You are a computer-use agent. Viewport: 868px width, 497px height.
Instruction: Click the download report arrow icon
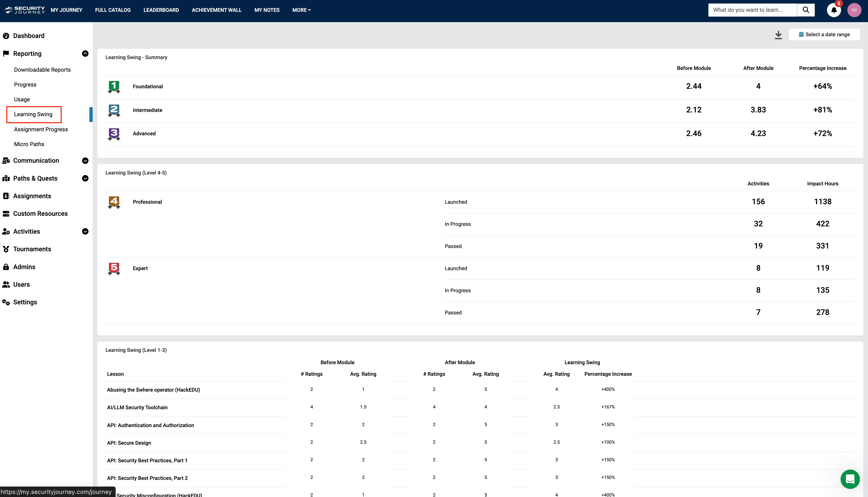[778, 35]
